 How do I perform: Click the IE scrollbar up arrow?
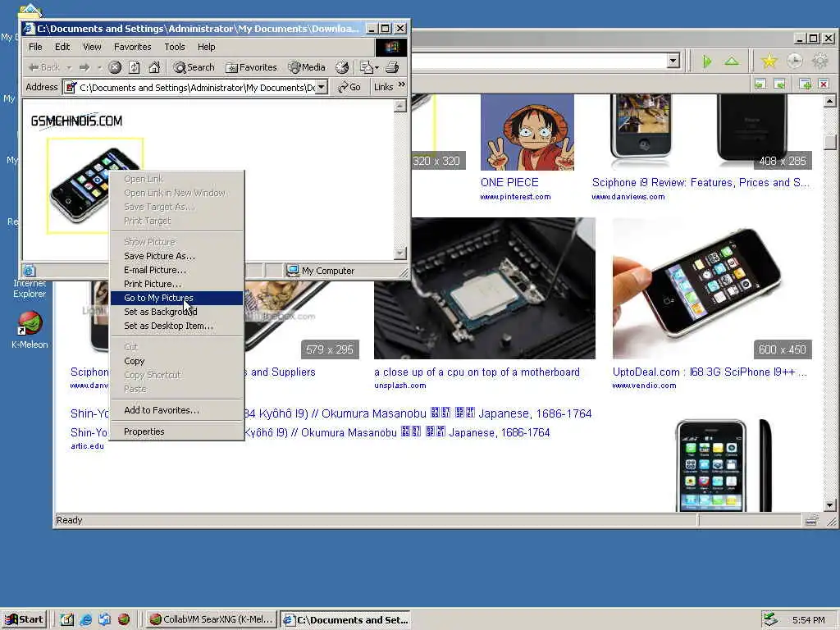point(400,106)
